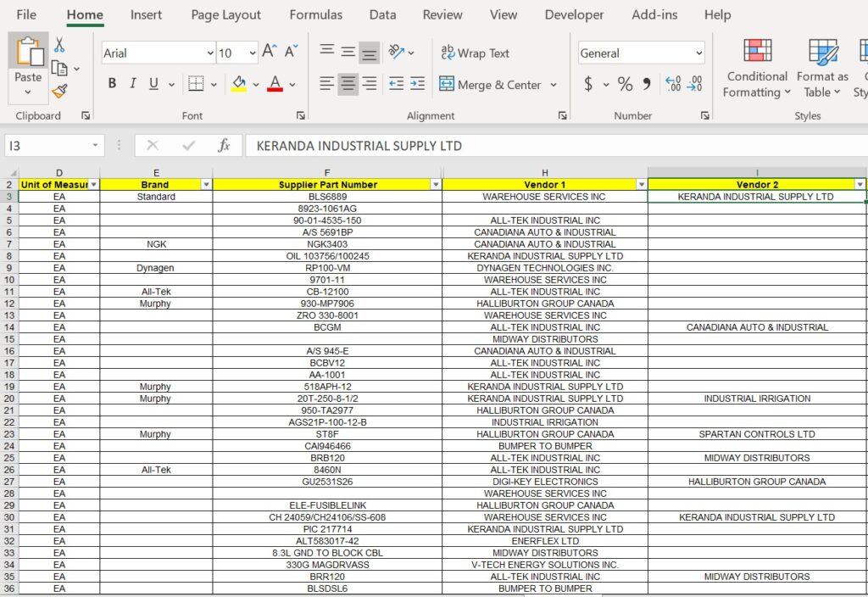Center text horizontally
868x597 pixels.
[x=348, y=84]
